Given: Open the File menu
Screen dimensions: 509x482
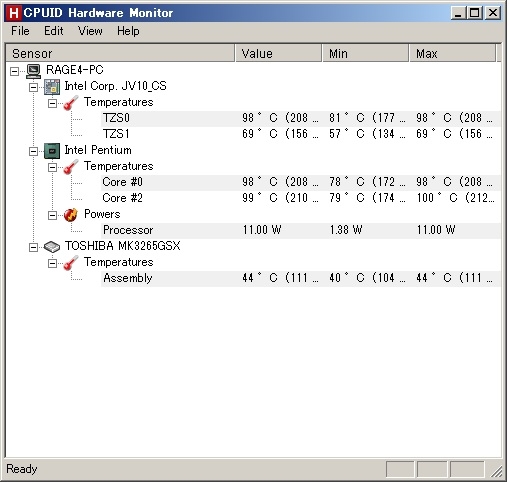Looking at the screenshot, I should [20, 31].
